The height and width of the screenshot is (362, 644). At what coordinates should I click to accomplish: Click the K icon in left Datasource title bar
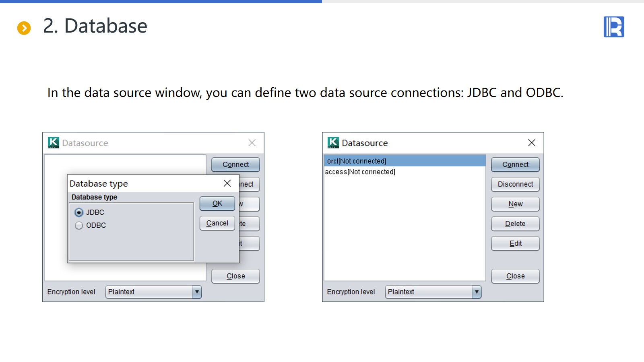[53, 143]
